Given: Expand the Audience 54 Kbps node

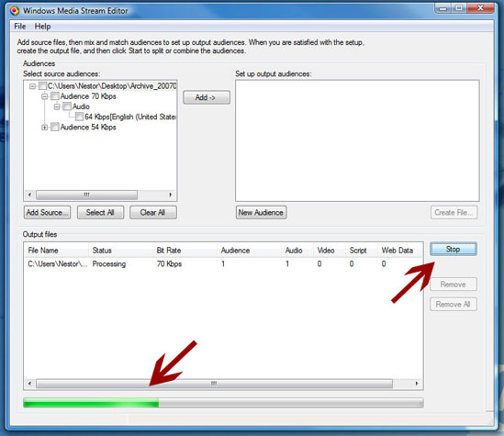Looking at the screenshot, I should point(44,128).
